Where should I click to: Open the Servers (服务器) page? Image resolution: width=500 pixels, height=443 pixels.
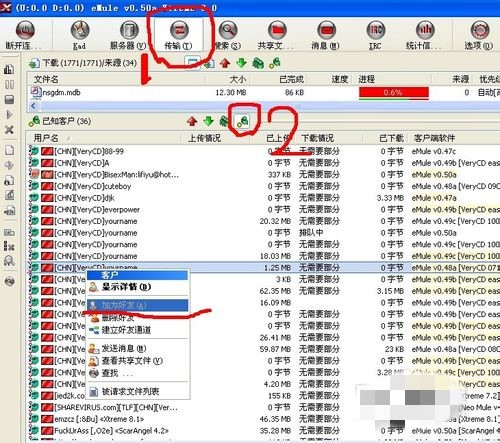(x=129, y=35)
